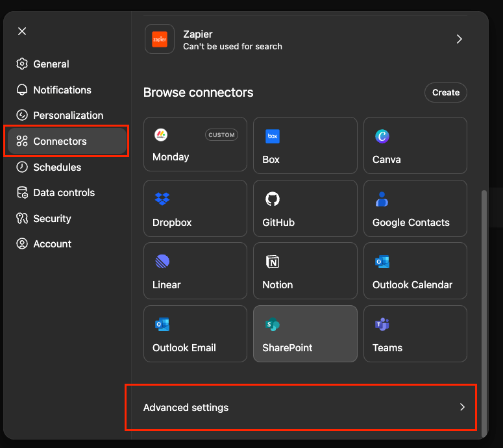Choose the Monday connector name

tap(171, 157)
